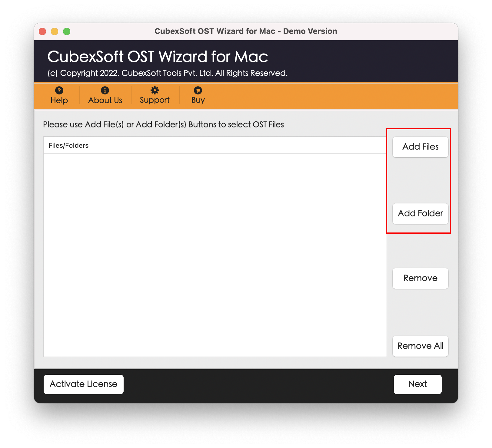Image resolution: width=492 pixels, height=448 pixels.
Task: Close the window with the red button
Action: (x=42, y=31)
